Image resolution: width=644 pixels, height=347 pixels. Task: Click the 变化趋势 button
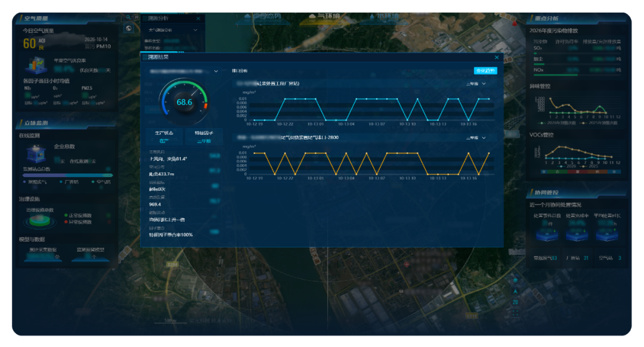(x=485, y=70)
